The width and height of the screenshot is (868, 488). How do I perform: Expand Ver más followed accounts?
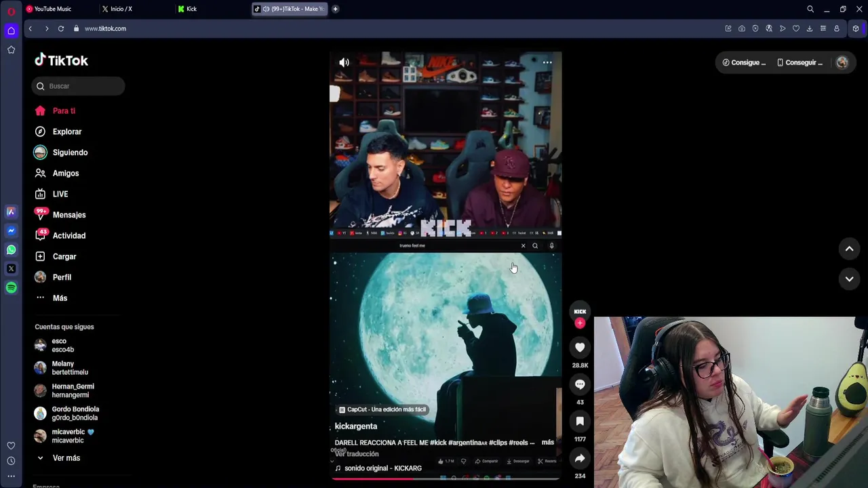58,458
